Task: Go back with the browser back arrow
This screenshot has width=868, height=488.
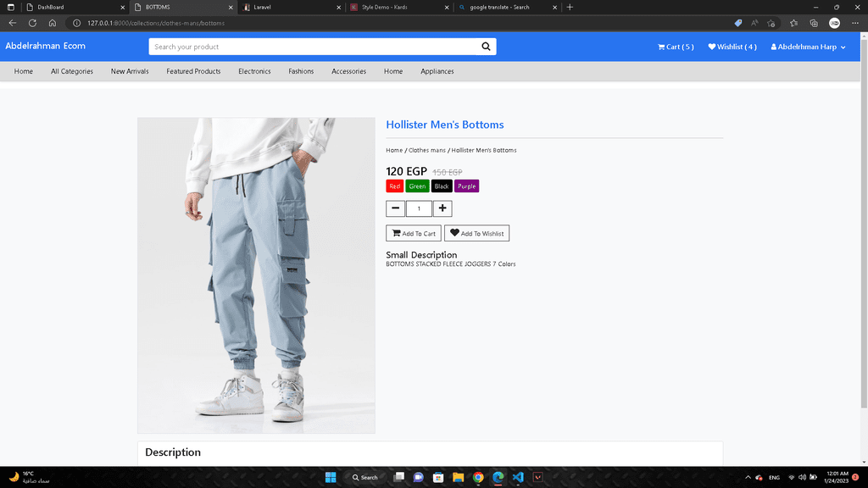Action: point(12,23)
